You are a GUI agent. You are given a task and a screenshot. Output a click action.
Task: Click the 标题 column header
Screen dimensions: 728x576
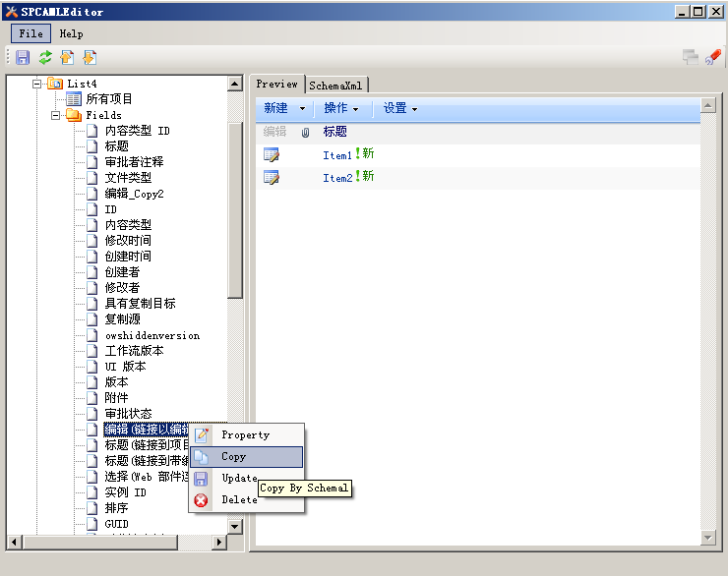(334, 132)
